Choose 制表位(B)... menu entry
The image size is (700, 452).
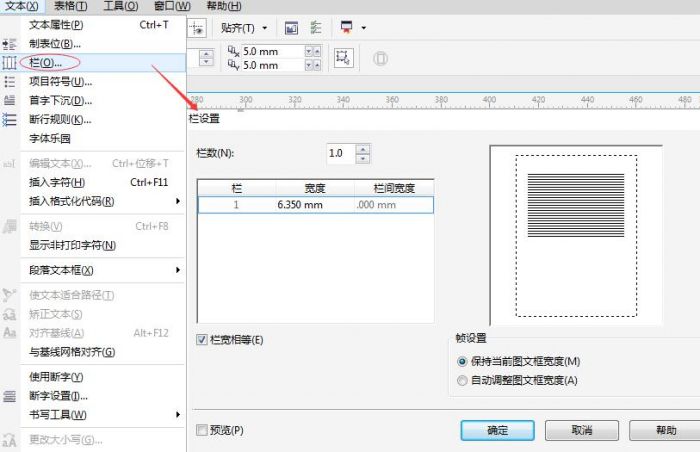pyautogui.click(x=103, y=44)
